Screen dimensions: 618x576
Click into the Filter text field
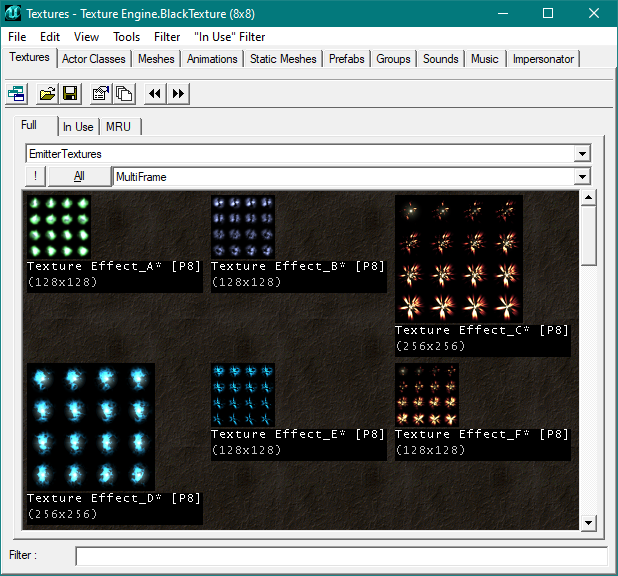click(341, 556)
